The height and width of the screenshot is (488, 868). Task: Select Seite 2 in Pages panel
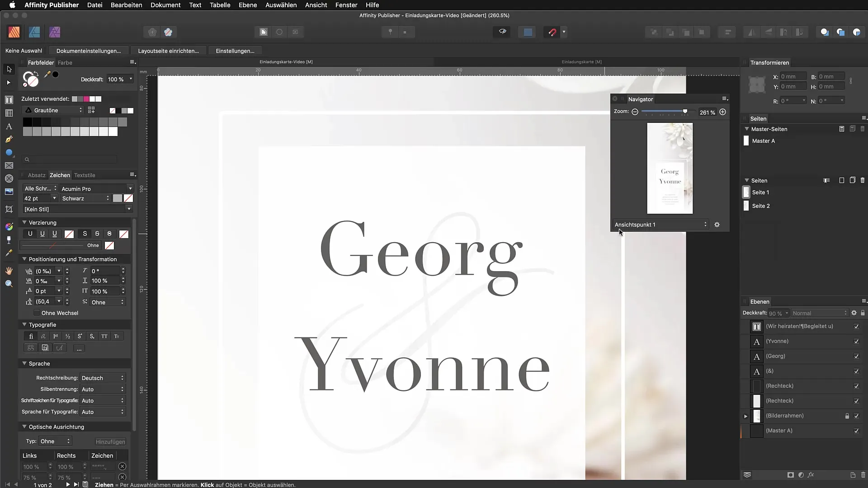tap(761, 206)
